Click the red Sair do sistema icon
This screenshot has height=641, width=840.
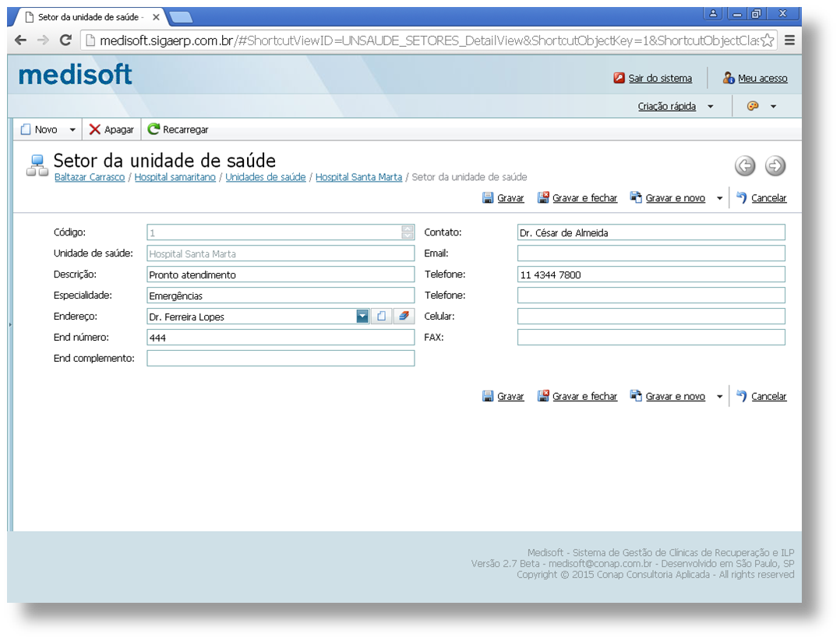point(619,78)
